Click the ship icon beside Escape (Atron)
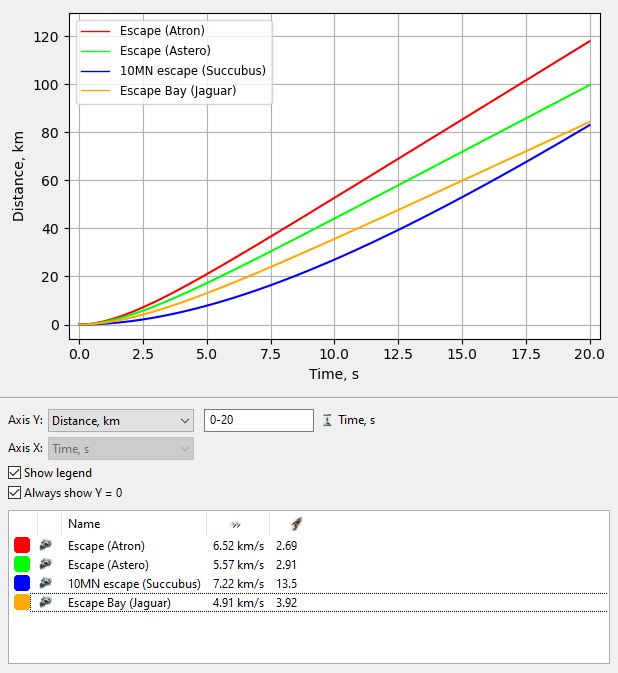This screenshot has width=618, height=673. tap(46, 546)
